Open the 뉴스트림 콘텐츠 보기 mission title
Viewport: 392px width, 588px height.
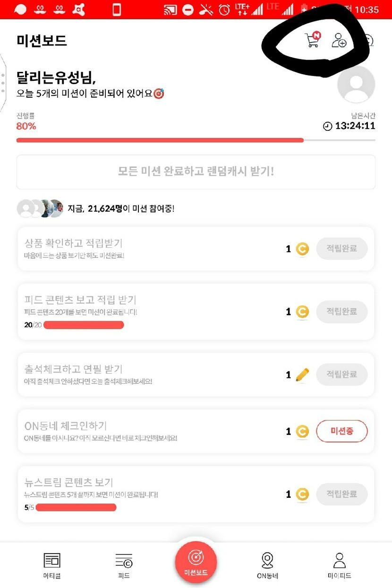(x=69, y=482)
